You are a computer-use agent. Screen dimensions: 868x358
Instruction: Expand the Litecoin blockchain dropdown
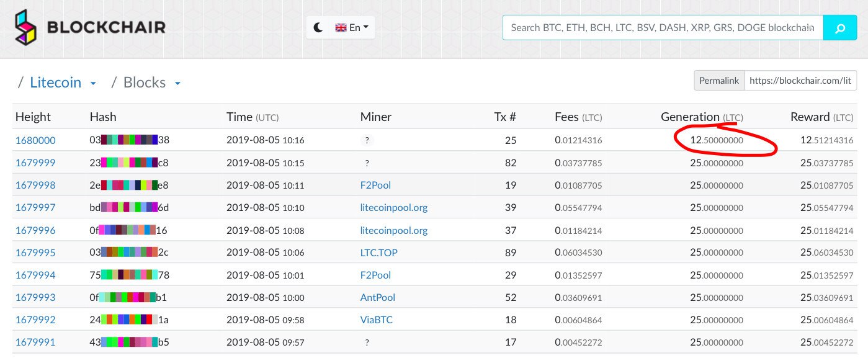[93, 83]
